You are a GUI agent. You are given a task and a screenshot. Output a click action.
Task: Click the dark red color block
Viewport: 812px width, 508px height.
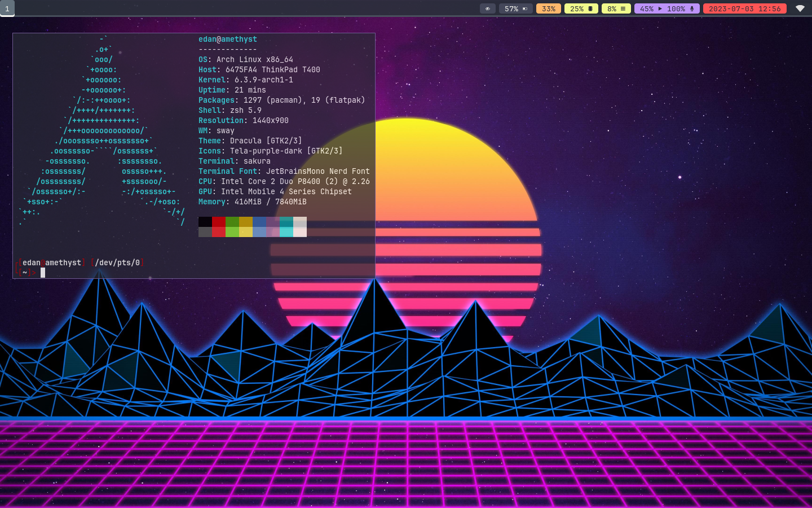coord(219,222)
